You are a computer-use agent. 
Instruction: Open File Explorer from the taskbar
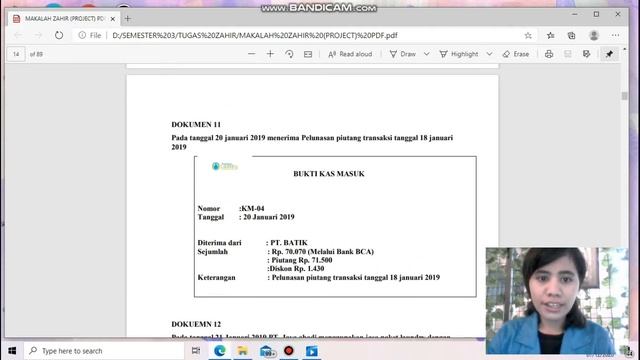[x=242, y=351]
